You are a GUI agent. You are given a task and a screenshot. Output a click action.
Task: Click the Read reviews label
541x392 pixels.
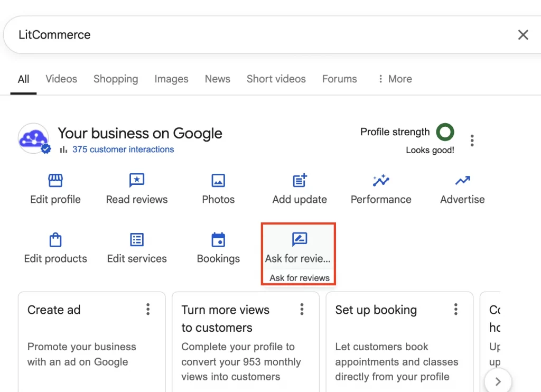(137, 200)
